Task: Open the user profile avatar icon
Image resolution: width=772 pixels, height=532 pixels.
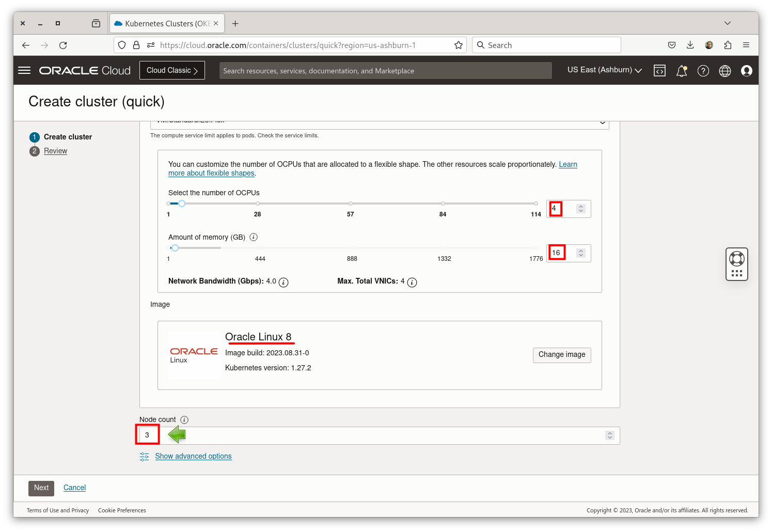Action: coord(746,70)
